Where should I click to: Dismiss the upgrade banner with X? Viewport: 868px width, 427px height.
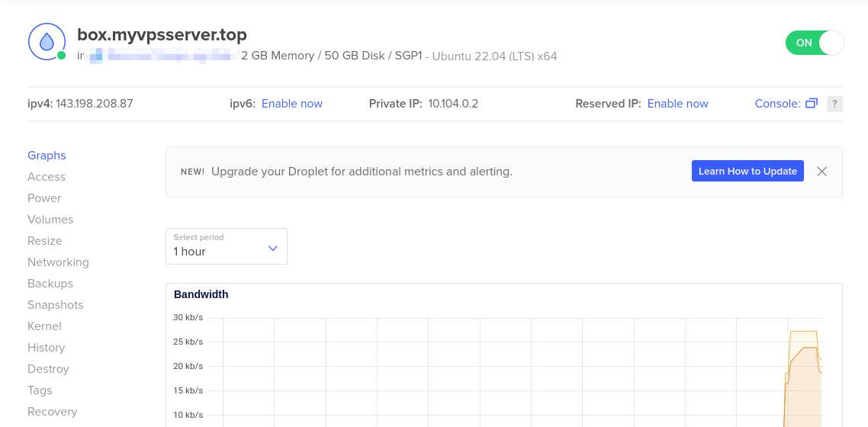822,172
